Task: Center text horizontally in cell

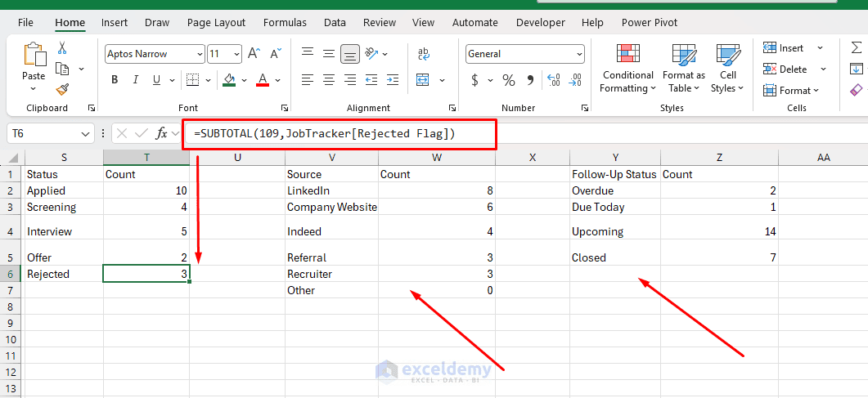Action: tap(329, 80)
